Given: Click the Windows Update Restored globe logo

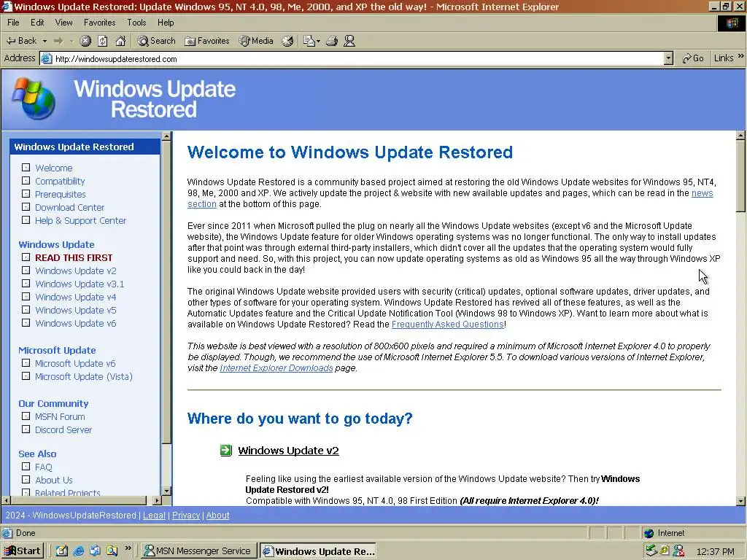Looking at the screenshot, I should (34, 99).
